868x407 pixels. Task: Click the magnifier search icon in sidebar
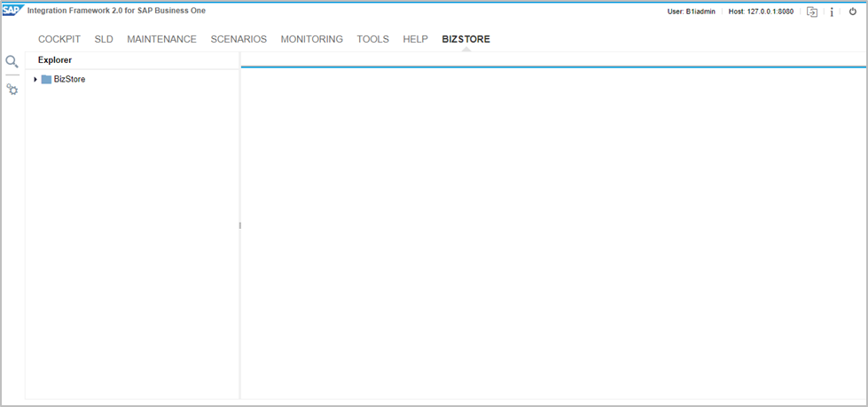12,61
